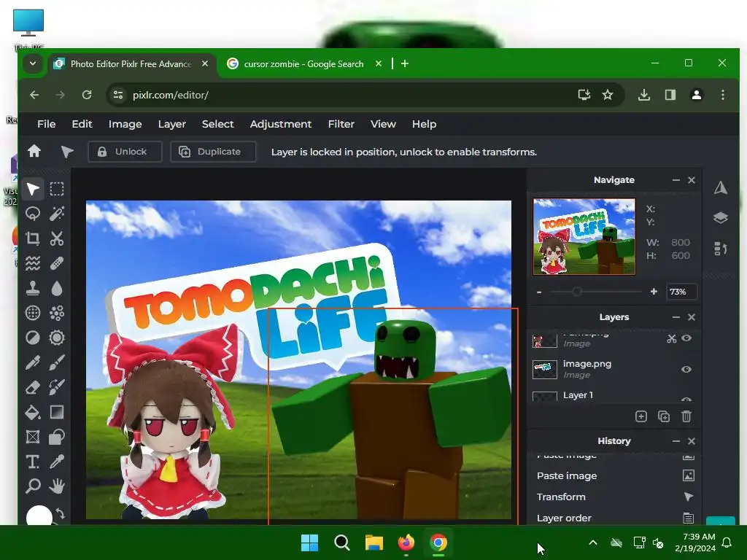Screen dimensions: 747x560
Task: Open the View menu
Action: pyautogui.click(x=383, y=124)
